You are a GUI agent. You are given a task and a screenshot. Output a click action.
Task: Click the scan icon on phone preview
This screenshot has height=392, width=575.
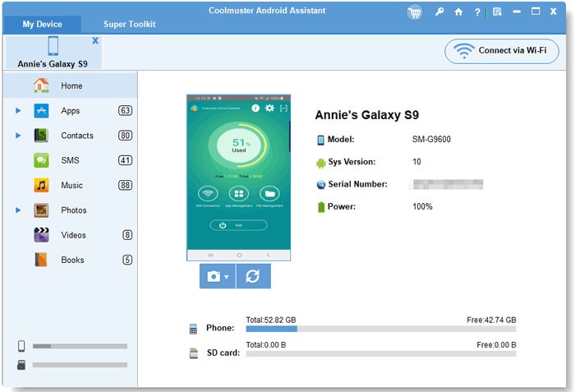pyautogui.click(x=283, y=108)
